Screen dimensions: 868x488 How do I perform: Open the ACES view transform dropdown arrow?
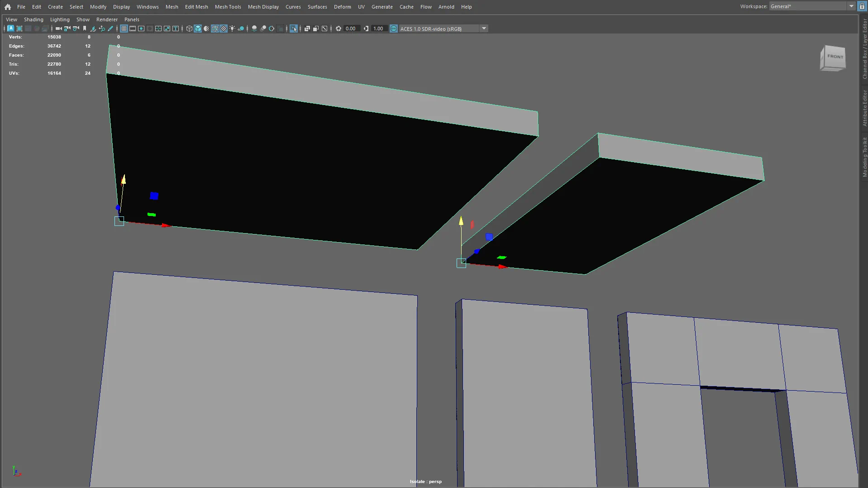pos(484,29)
